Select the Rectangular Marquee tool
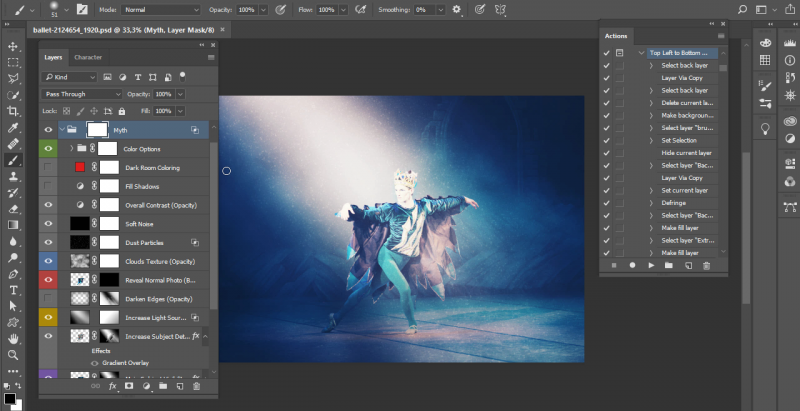The width and height of the screenshot is (800, 411). pos(13,63)
